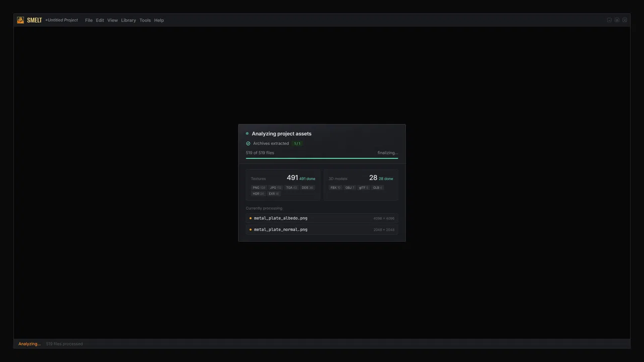Click the file analysis progress bar
The height and width of the screenshot is (362, 644).
322,158
